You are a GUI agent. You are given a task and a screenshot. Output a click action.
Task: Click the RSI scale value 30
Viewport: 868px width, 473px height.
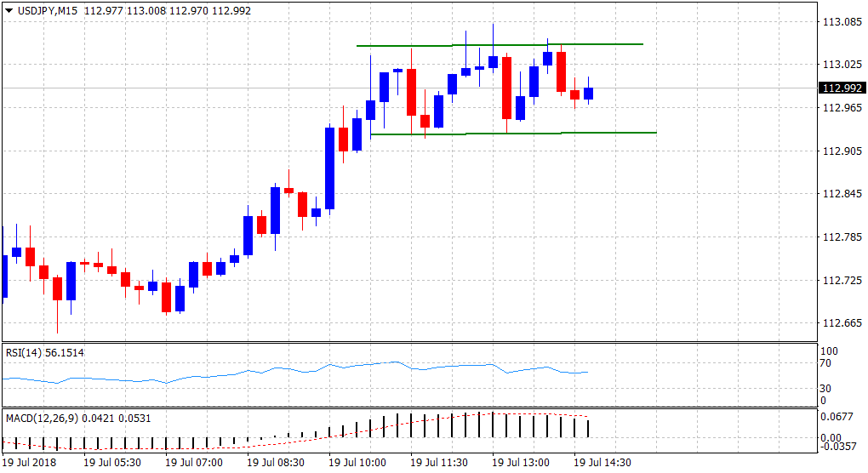pos(825,389)
